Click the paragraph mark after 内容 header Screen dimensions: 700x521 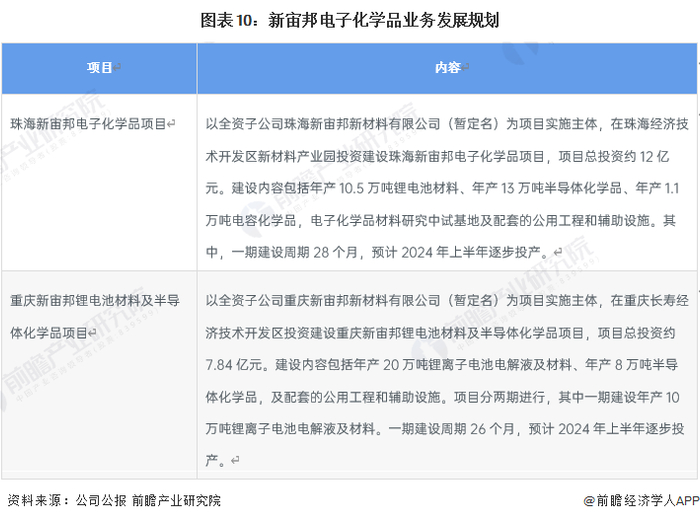coord(465,67)
